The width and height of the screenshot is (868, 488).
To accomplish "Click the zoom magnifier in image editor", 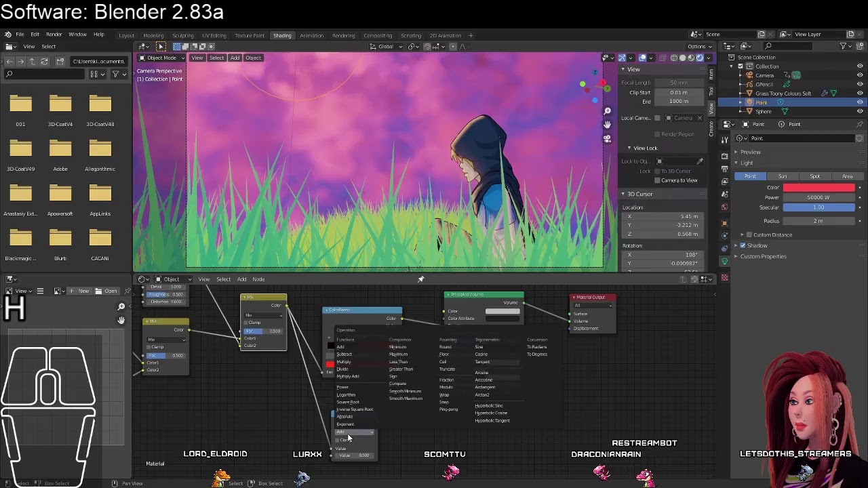I will click(x=121, y=306).
